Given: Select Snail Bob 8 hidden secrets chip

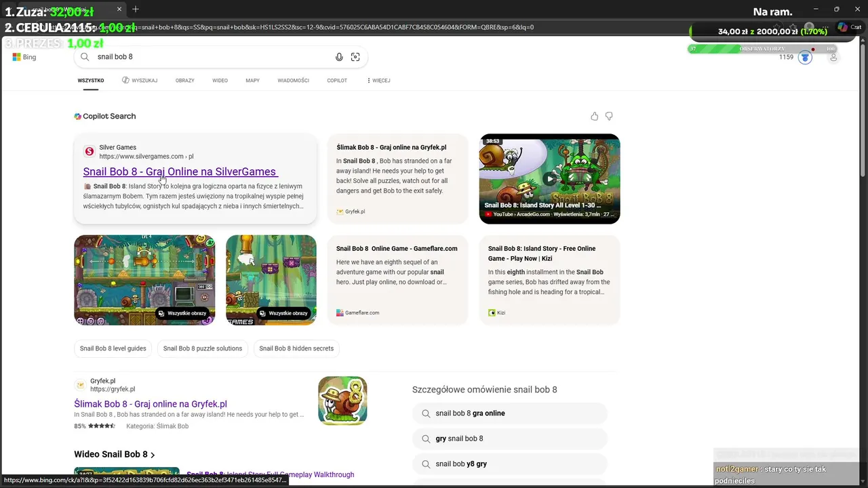Looking at the screenshot, I should [296, 348].
